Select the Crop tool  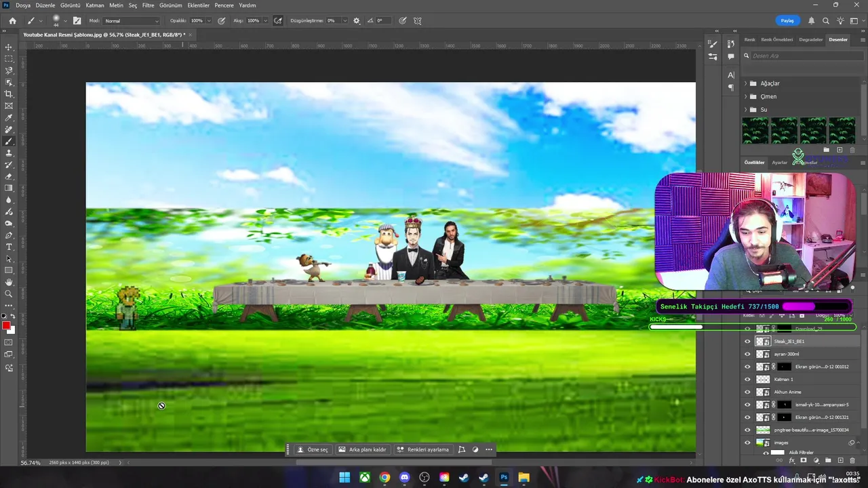tap(9, 94)
